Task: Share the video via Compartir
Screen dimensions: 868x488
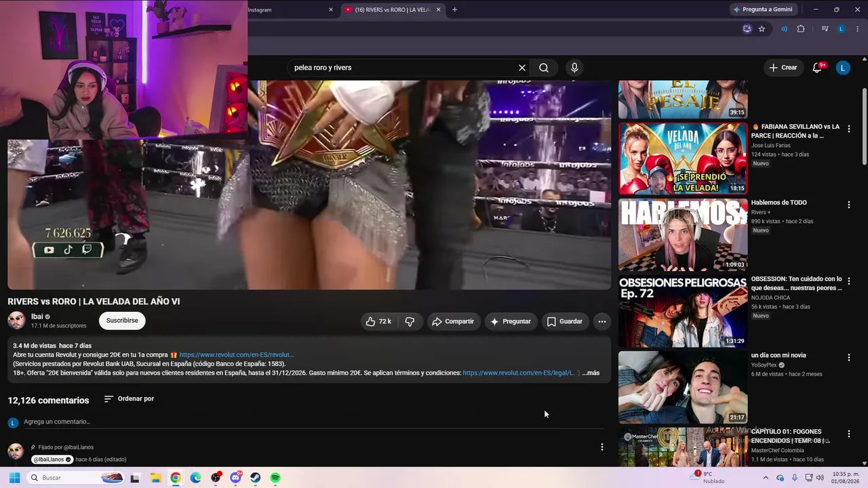Action: click(452, 321)
